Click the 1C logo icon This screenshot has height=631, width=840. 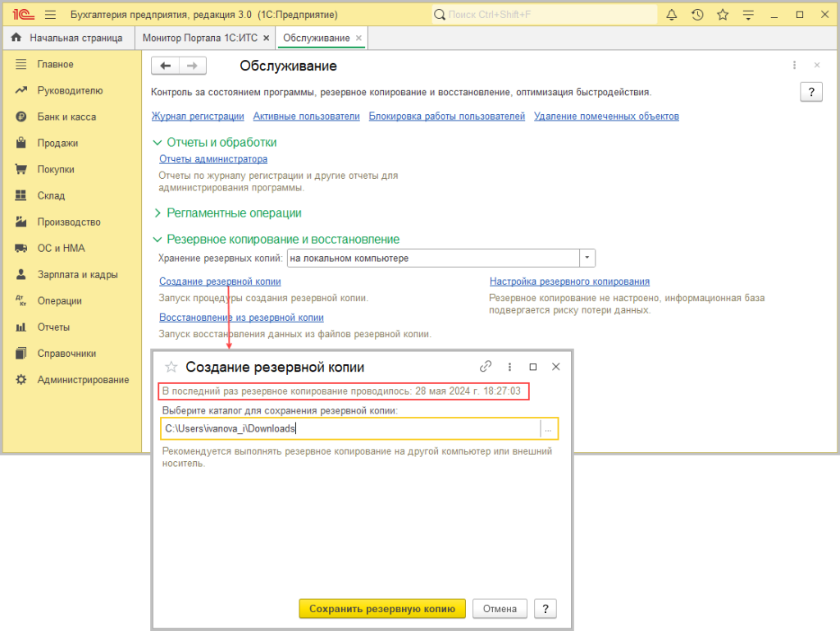tap(23, 15)
